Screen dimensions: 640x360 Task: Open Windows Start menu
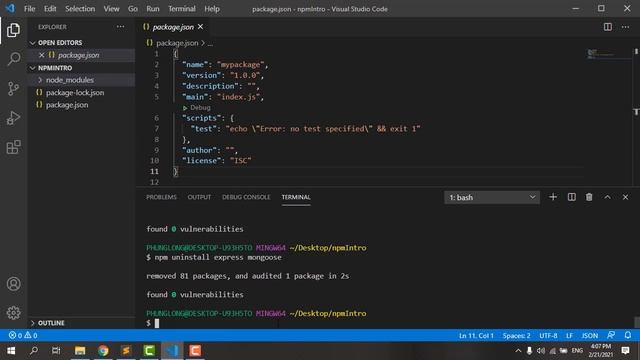11,351
